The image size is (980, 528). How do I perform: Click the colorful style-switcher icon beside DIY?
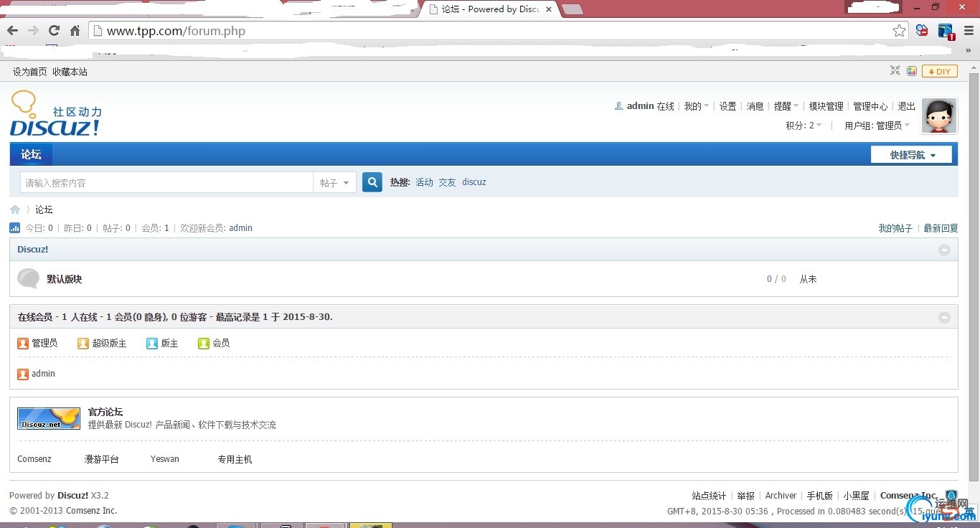click(x=912, y=70)
